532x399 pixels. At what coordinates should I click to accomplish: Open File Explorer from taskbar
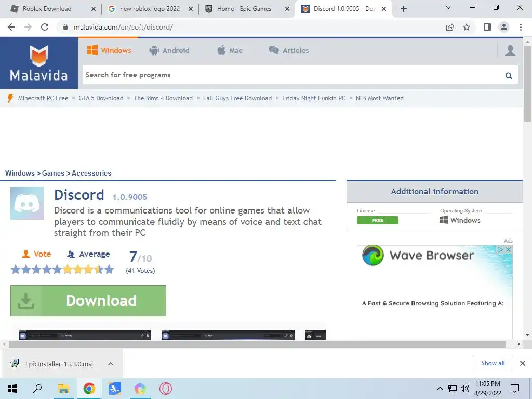(x=63, y=389)
